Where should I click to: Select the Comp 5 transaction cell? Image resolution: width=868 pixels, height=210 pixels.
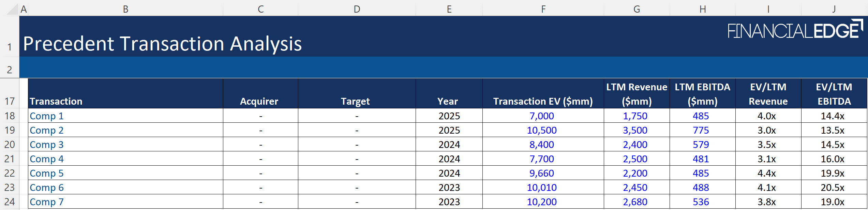point(47,173)
